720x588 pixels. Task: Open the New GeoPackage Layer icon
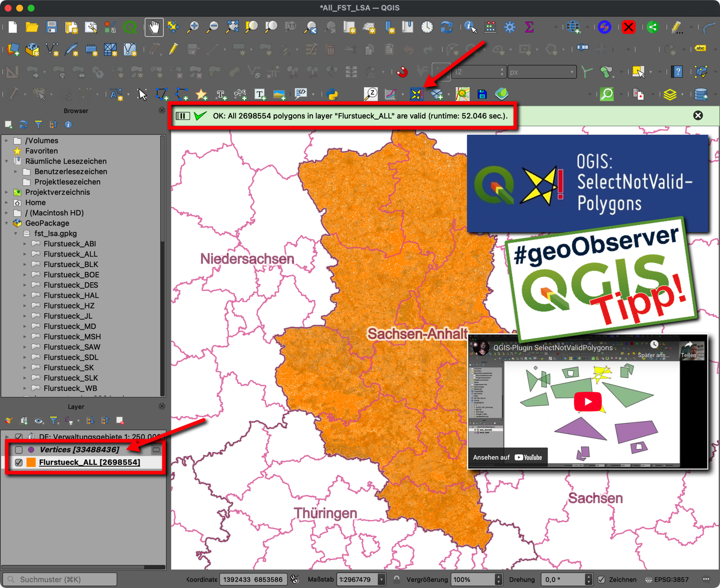coord(32,48)
